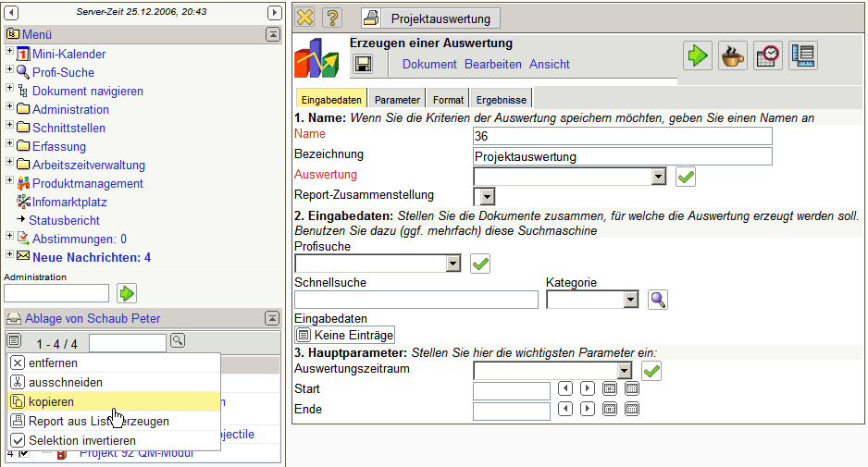Viewport: 868px width, 467px height.
Task: Click the Keine Einträge button
Action: (344, 335)
